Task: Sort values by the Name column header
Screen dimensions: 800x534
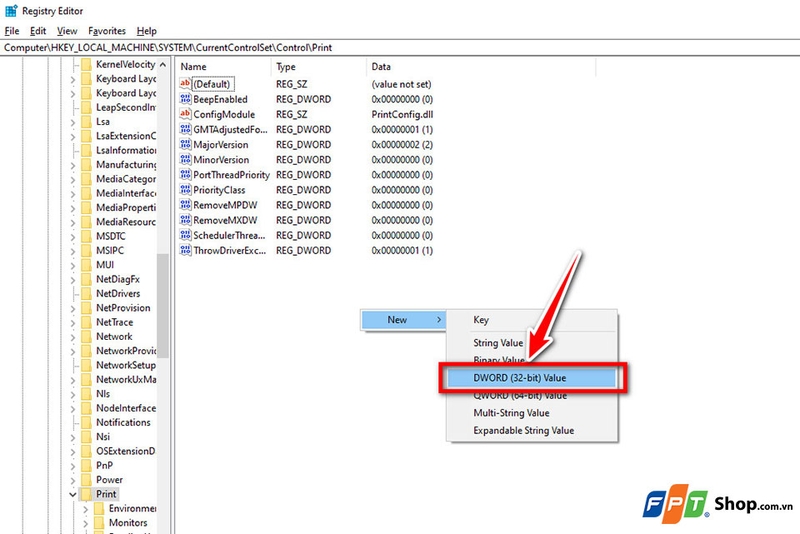Action: (224, 67)
